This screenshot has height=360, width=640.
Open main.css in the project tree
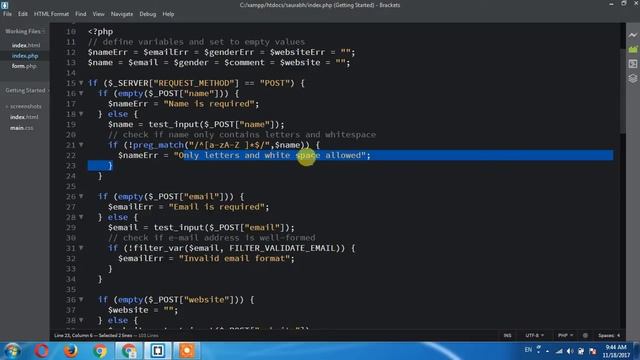pos(22,128)
